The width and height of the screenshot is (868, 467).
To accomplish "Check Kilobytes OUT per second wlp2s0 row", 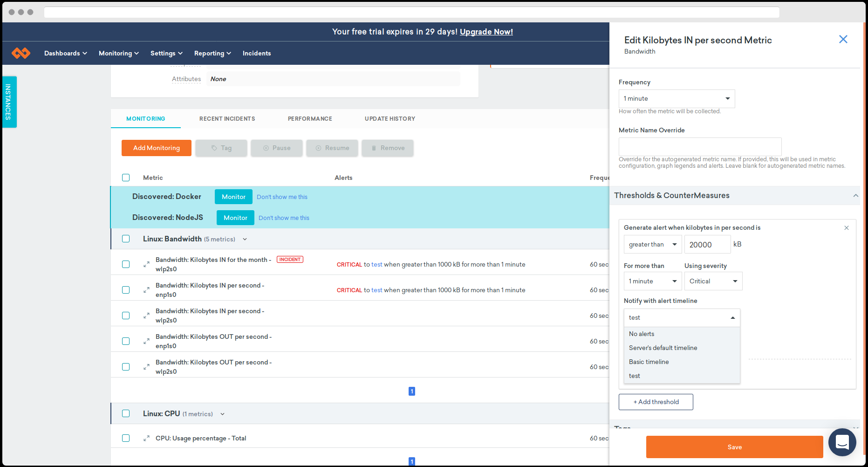I will pyautogui.click(x=126, y=367).
